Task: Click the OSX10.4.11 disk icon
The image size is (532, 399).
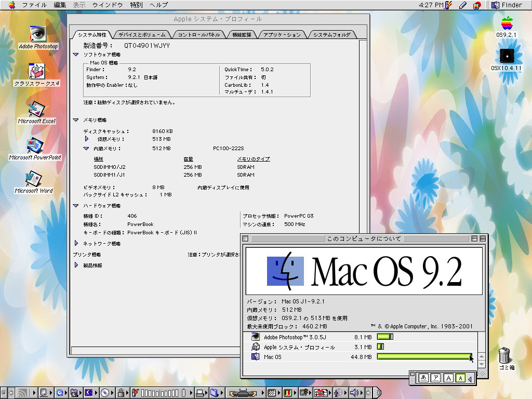Action: pyautogui.click(x=507, y=57)
